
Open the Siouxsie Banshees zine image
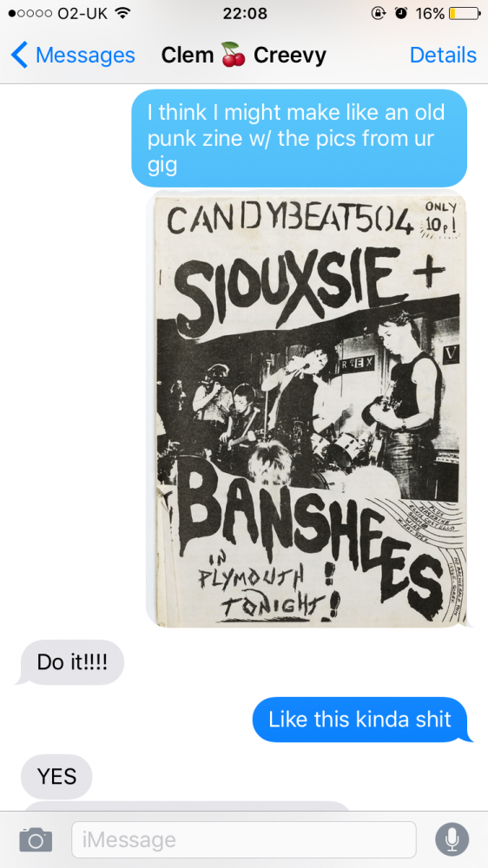pyautogui.click(x=309, y=409)
